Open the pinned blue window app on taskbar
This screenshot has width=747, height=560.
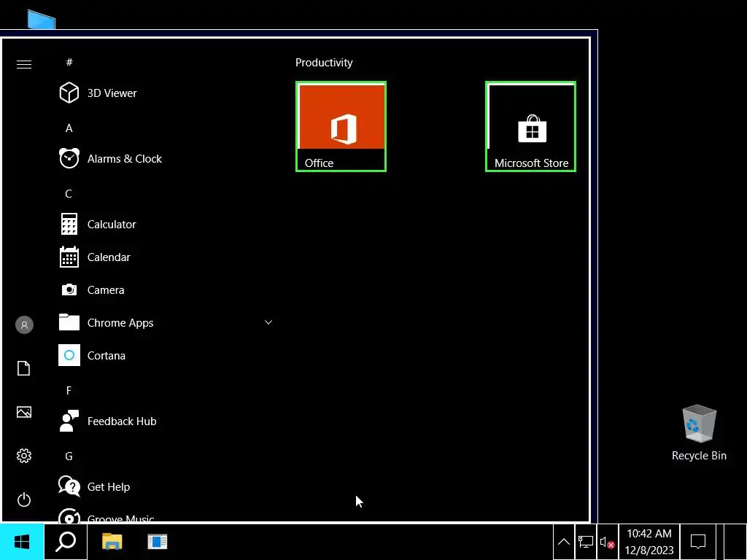(158, 542)
